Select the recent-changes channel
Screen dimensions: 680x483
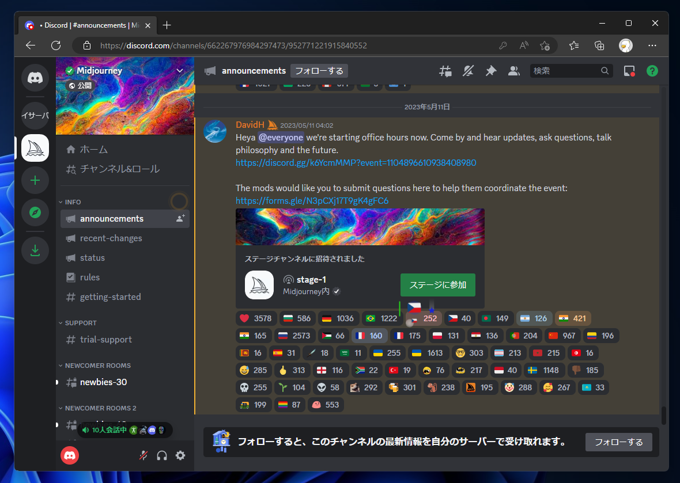(x=125, y=238)
